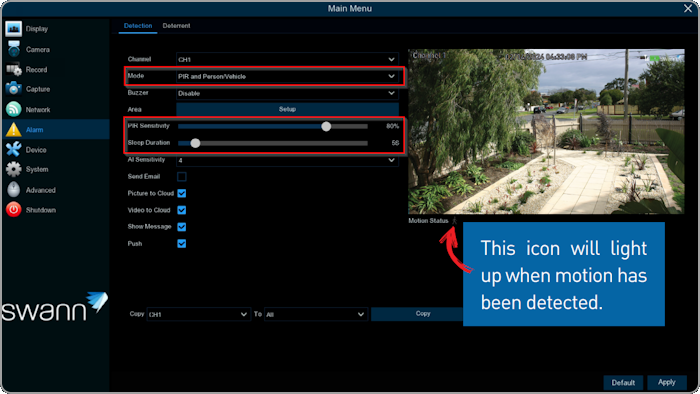Open the Display menu icon
The height and width of the screenshot is (394, 700).
(x=13, y=29)
